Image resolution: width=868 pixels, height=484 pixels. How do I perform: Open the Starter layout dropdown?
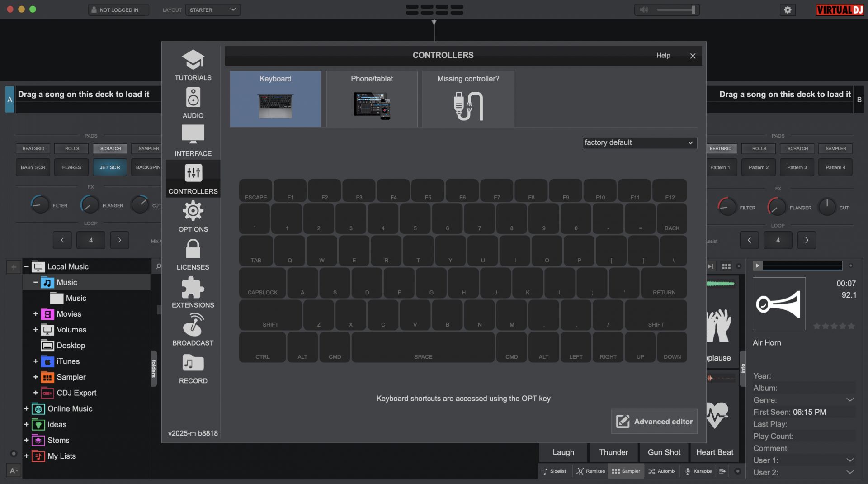click(212, 9)
